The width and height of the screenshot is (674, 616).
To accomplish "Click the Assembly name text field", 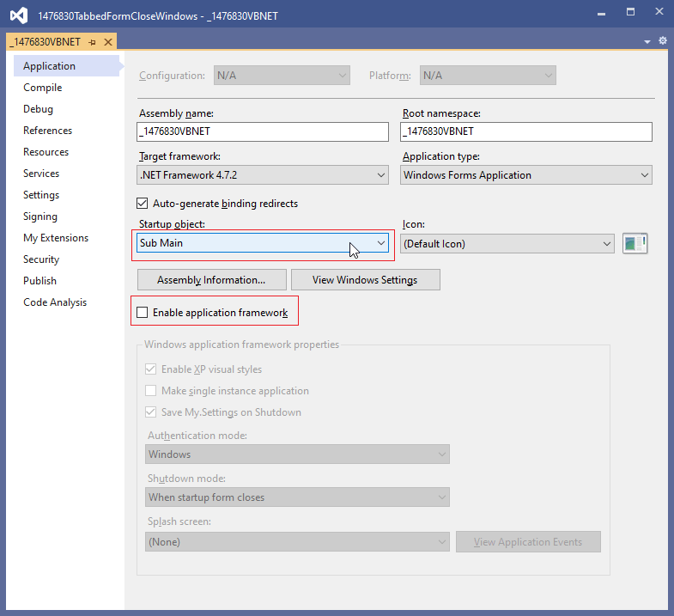I will click(x=263, y=131).
